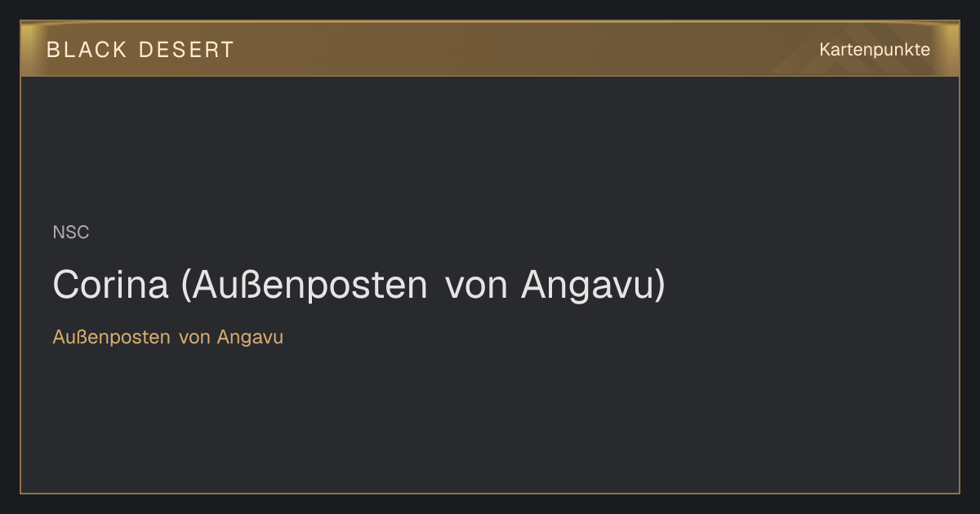Click the Corina (Außenposten von Angavu) heading
980x514 pixels.
click(x=359, y=286)
